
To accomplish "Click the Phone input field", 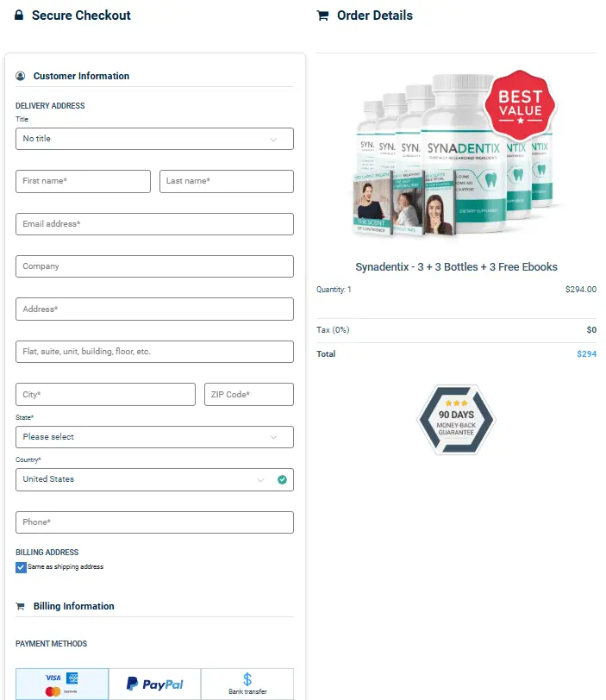I will coord(154,522).
